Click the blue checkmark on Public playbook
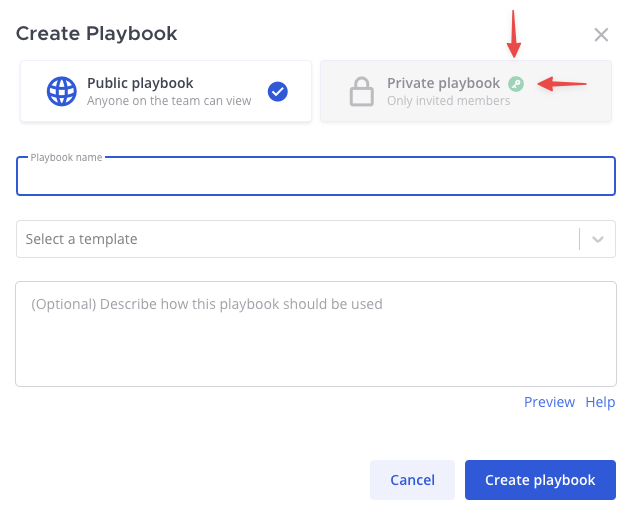The image size is (634, 519). click(278, 92)
